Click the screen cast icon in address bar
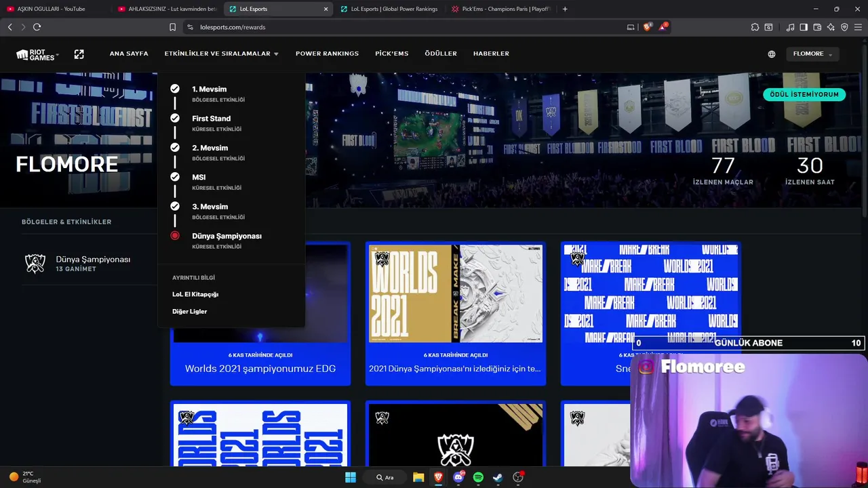The width and height of the screenshot is (868, 488). pyautogui.click(x=631, y=27)
